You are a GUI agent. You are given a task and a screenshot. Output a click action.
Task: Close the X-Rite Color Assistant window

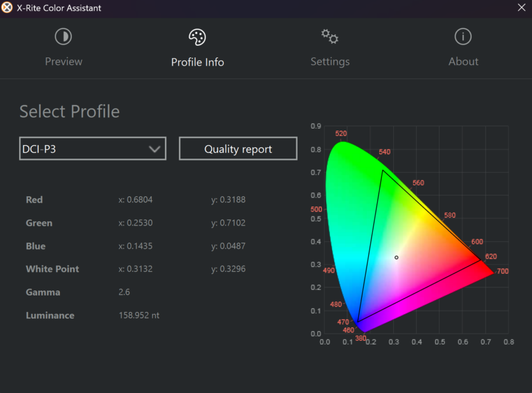pos(521,8)
